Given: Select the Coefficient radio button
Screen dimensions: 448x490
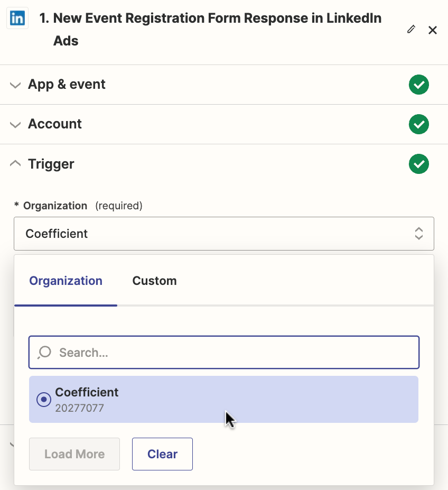Looking at the screenshot, I should [44, 400].
